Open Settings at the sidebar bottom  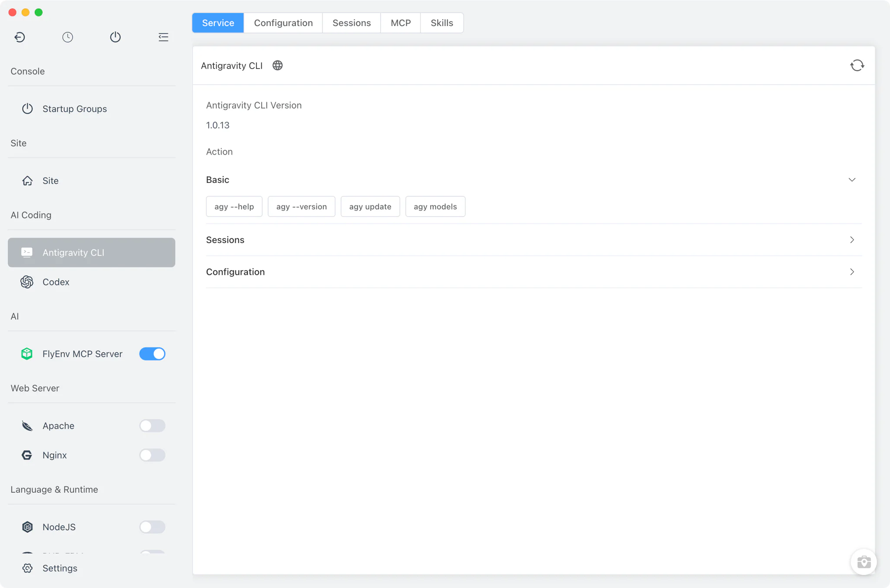(92, 568)
